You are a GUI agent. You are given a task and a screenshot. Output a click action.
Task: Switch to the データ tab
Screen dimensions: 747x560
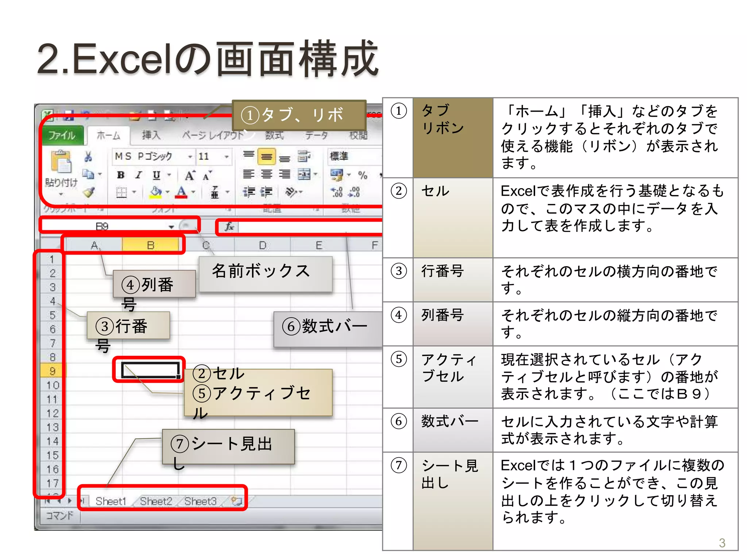click(317, 136)
